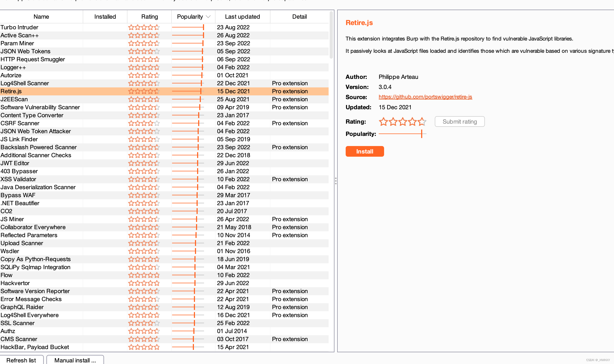614x364 pixels.
Task: Click the Rating column header
Action: pos(149,17)
